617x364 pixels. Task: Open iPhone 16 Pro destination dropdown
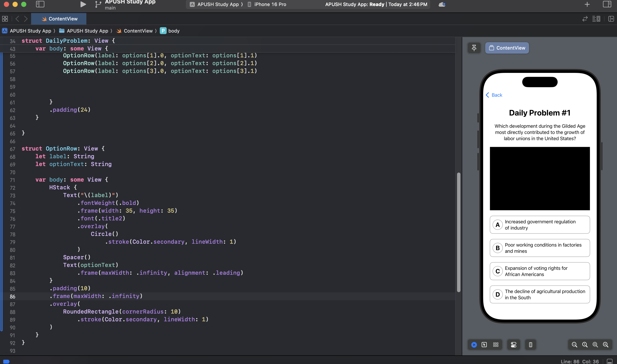270,4
